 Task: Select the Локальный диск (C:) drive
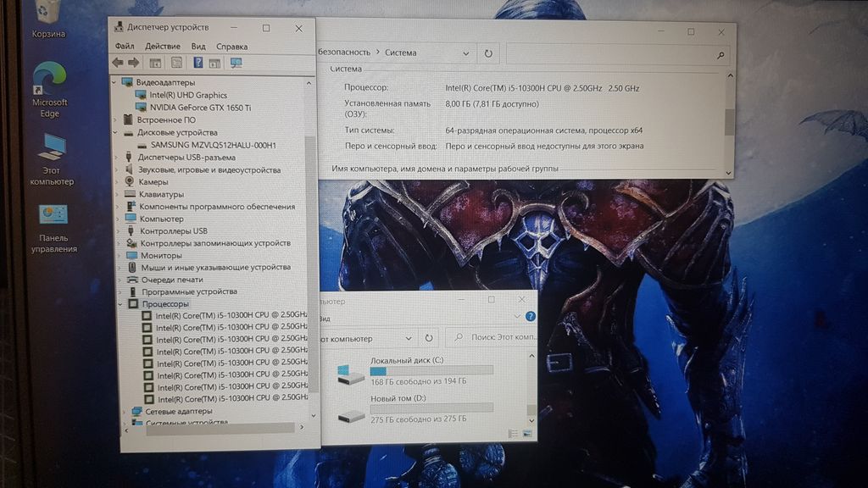[x=407, y=361]
